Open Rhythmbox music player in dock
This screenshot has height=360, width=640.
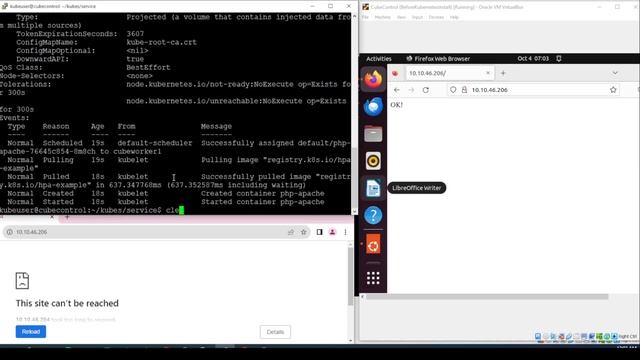[x=373, y=161]
